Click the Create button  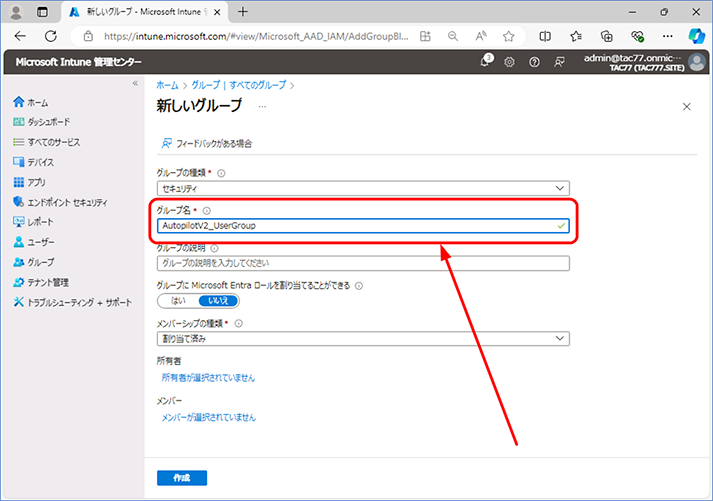tap(182, 478)
